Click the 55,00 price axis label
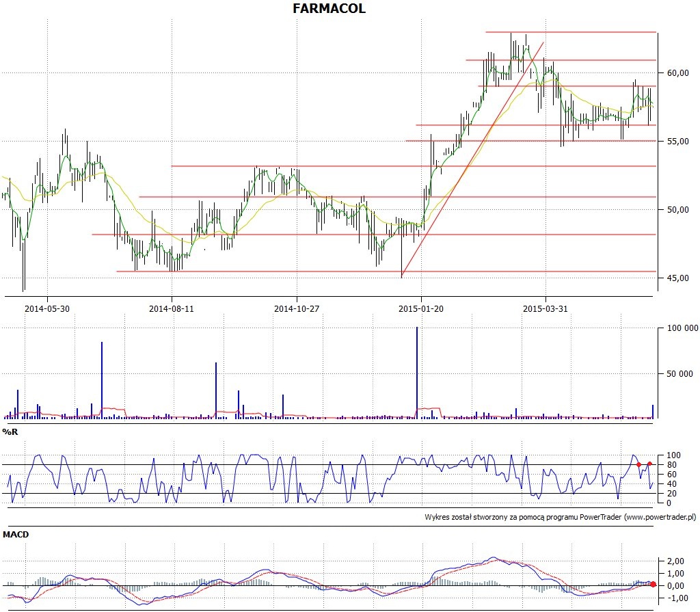The height and width of the screenshot is (612, 700). click(x=677, y=141)
